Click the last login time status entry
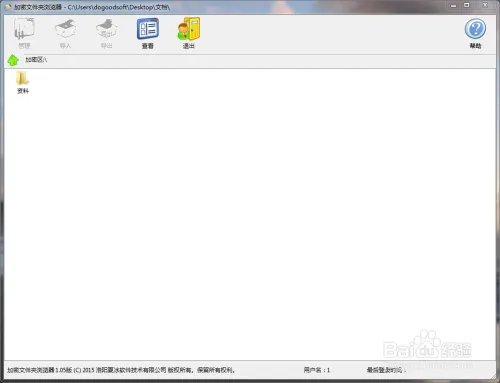The width and height of the screenshot is (500, 383). (x=387, y=370)
